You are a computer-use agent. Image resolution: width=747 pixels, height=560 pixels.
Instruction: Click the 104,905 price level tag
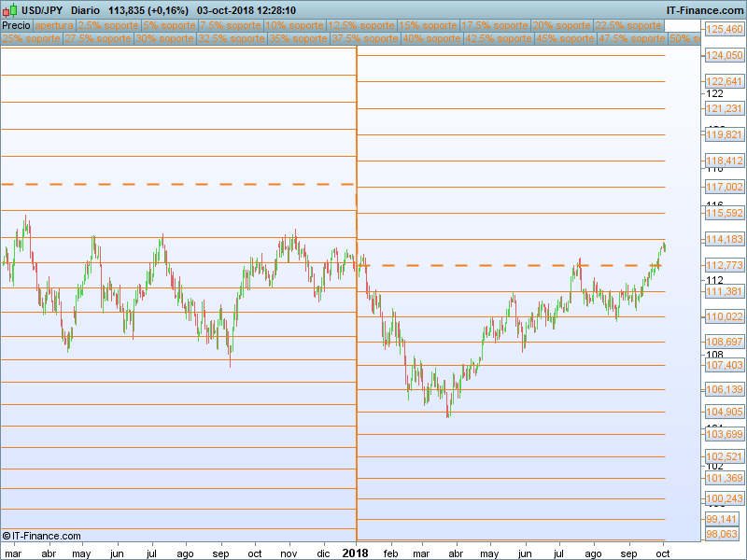point(724,412)
